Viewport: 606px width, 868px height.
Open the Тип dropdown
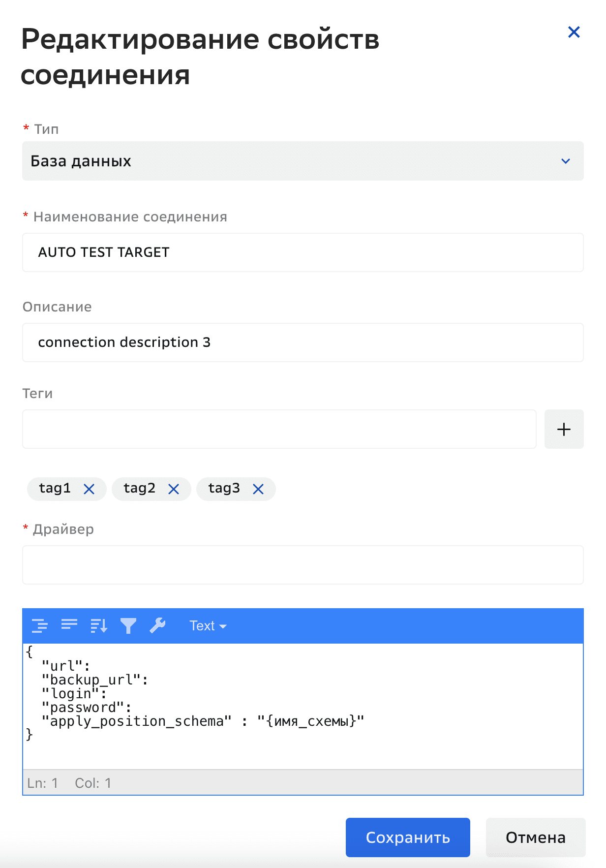pyautogui.click(x=303, y=161)
